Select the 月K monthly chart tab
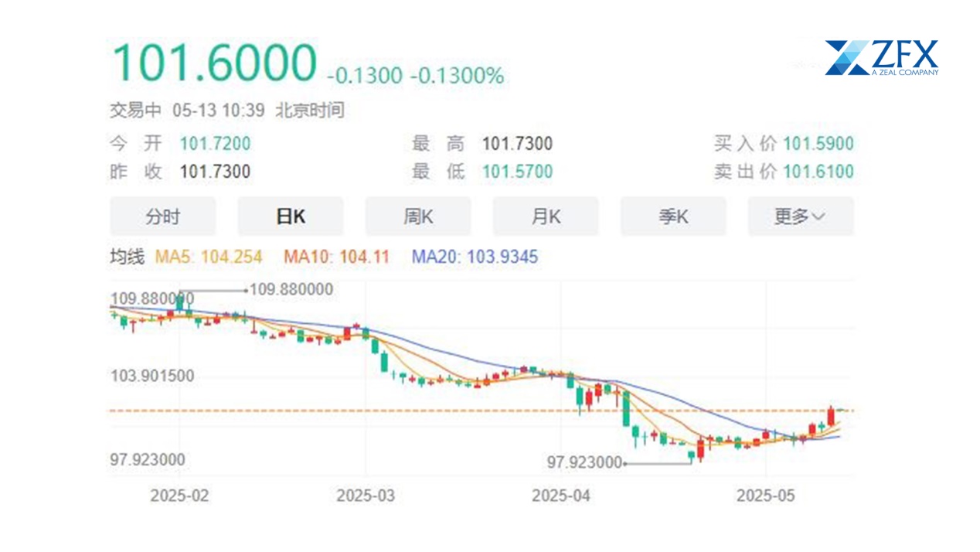This screenshot has height=552, width=980. click(546, 216)
